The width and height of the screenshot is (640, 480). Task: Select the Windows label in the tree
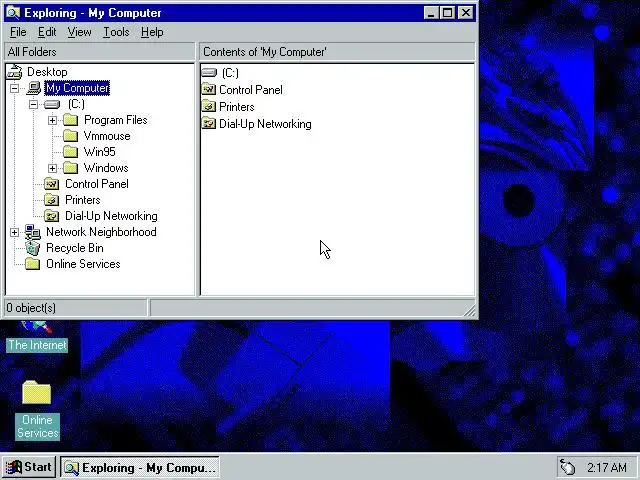pos(106,168)
